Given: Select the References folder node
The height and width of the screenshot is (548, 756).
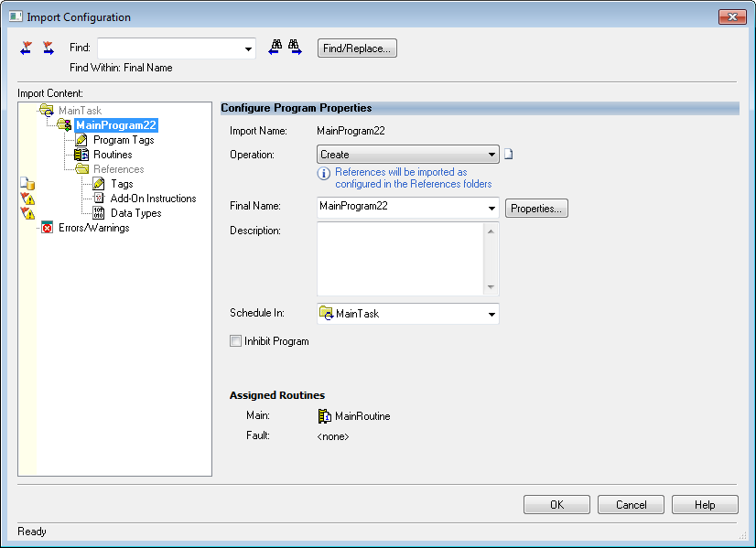Looking at the screenshot, I should point(119,169).
